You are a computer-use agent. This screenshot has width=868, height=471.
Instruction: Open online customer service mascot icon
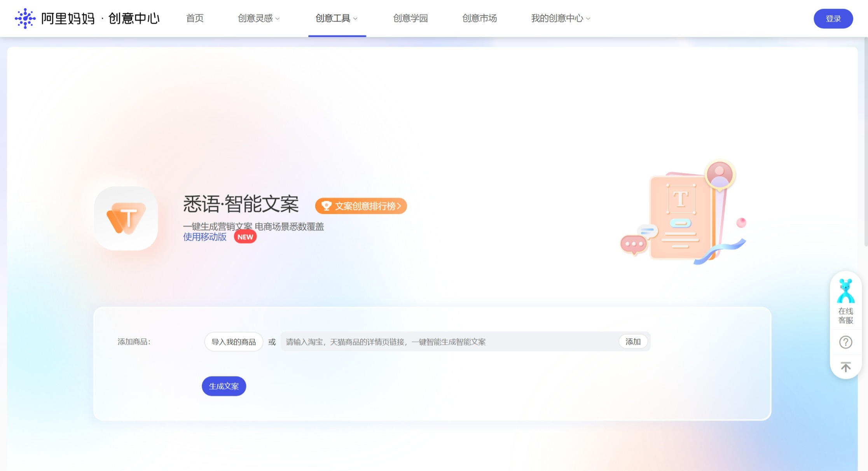(845, 291)
